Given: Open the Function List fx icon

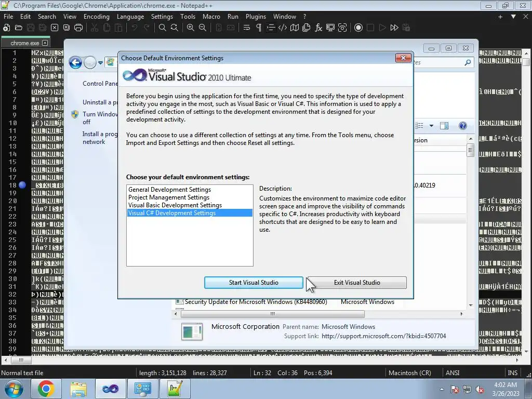Looking at the screenshot, I should tap(318, 28).
